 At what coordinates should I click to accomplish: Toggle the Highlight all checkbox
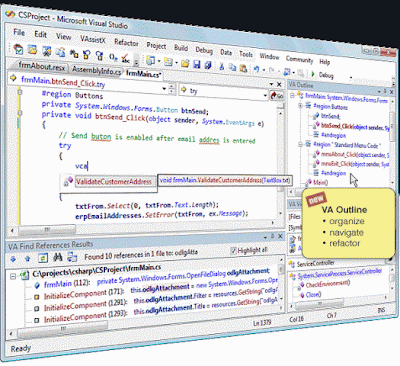coord(233,250)
